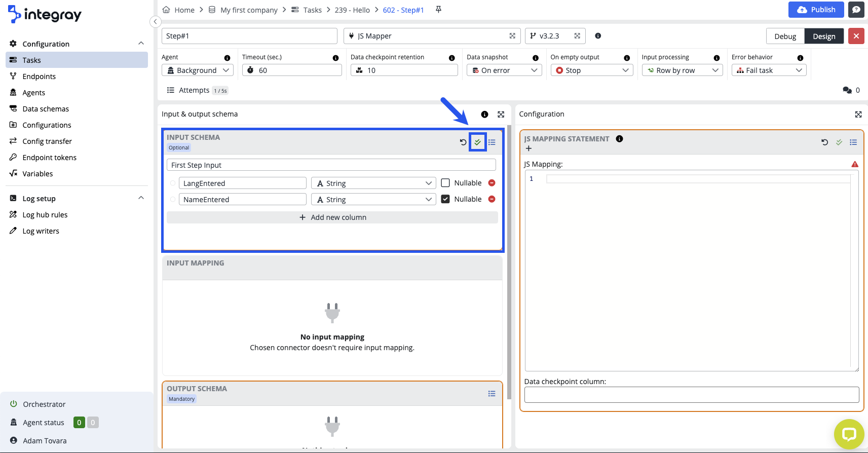Image resolution: width=868 pixels, height=453 pixels.
Task: Open the chat support bubble
Action: 849,434
